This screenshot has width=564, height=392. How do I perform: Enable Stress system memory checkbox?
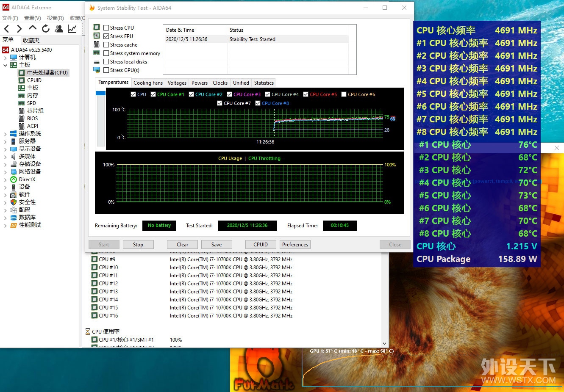point(106,53)
